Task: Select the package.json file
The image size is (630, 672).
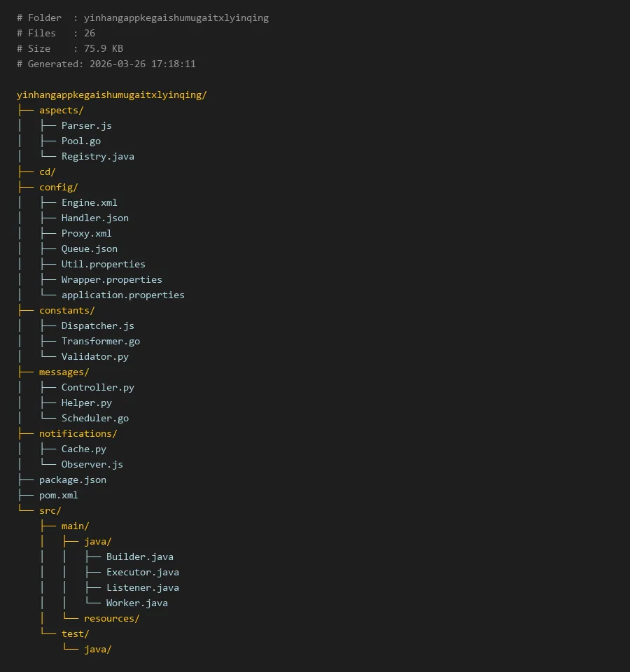Action: (x=72, y=479)
